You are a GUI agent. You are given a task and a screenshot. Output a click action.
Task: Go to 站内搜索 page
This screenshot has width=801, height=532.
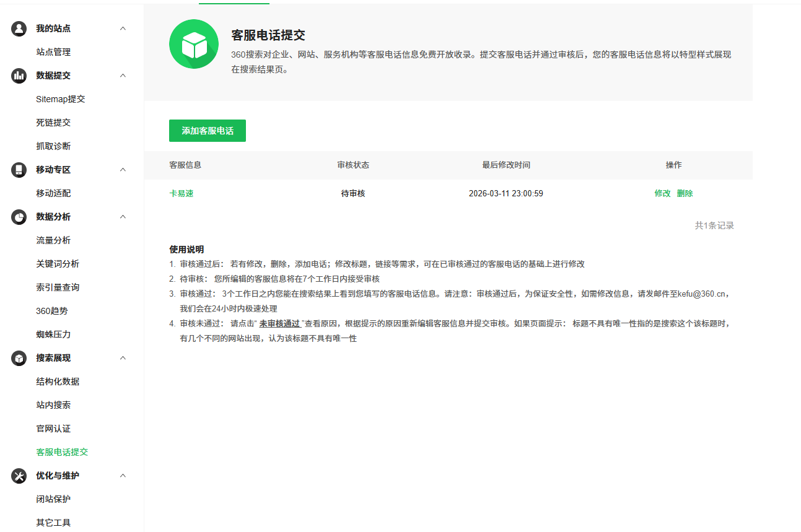tap(53, 405)
